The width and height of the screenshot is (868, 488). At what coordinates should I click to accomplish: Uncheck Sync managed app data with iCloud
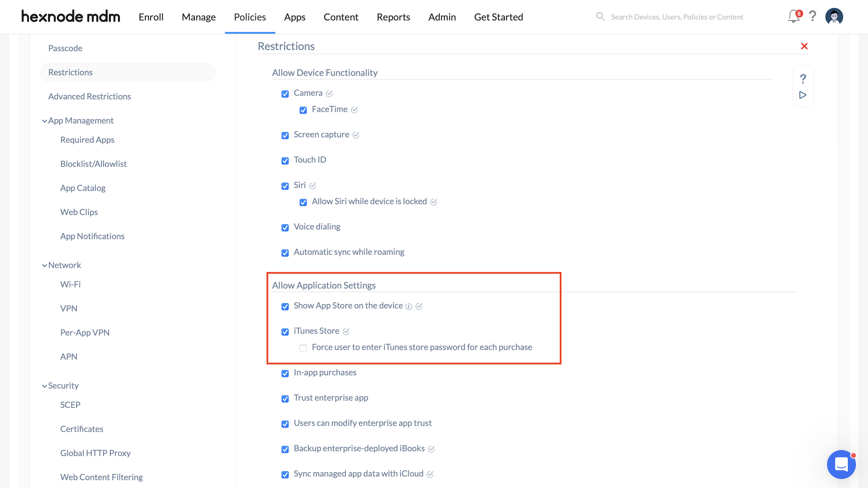pyautogui.click(x=285, y=474)
